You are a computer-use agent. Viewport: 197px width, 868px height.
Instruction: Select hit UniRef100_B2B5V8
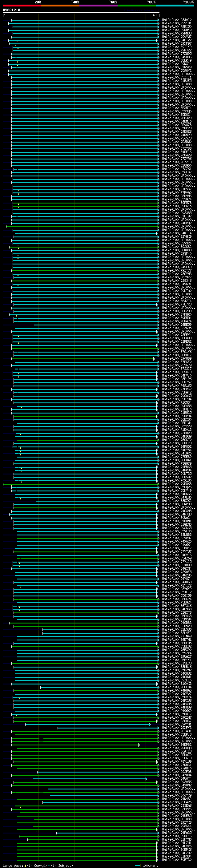[x=176, y=626]
